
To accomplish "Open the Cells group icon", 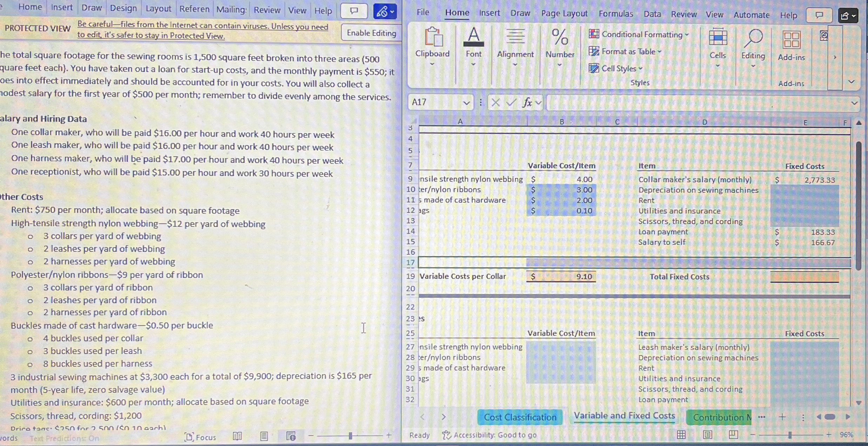I will pyautogui.click(x=717, y=38).
